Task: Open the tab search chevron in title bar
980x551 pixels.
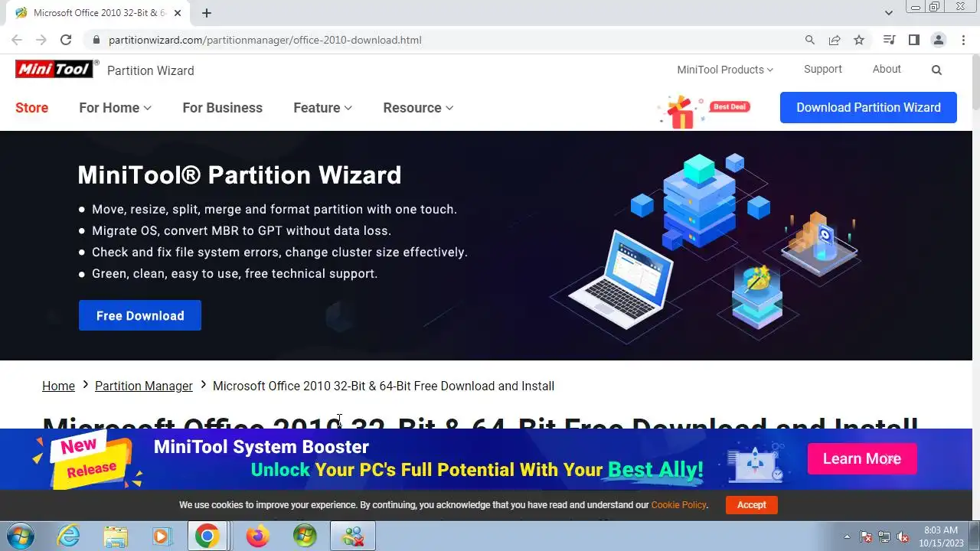Action: tap(889, 12)
